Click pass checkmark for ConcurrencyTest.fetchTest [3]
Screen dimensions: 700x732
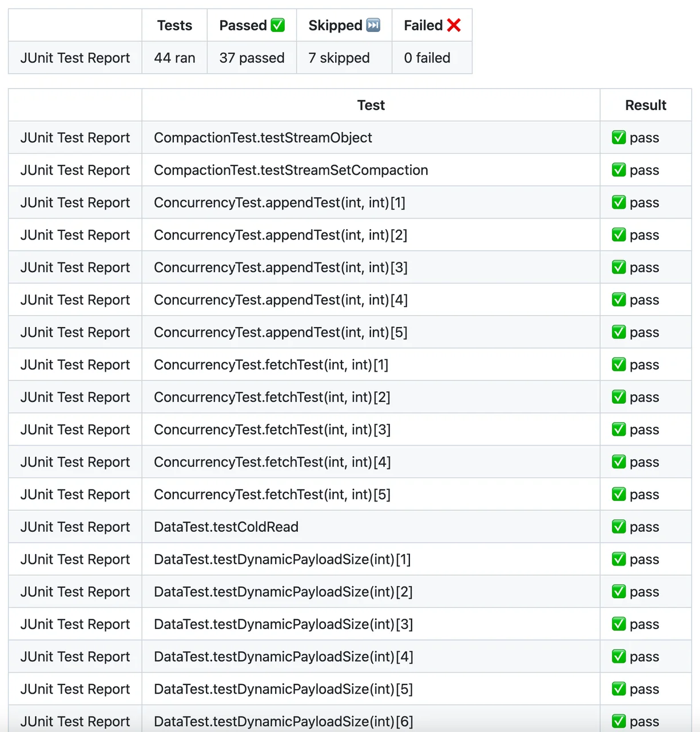(619, 429)
